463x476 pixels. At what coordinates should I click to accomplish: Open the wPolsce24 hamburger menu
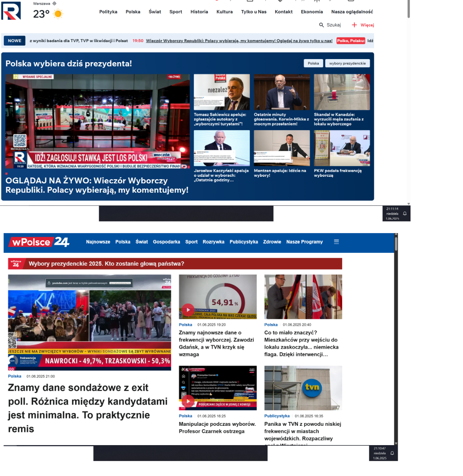point(336,242)
